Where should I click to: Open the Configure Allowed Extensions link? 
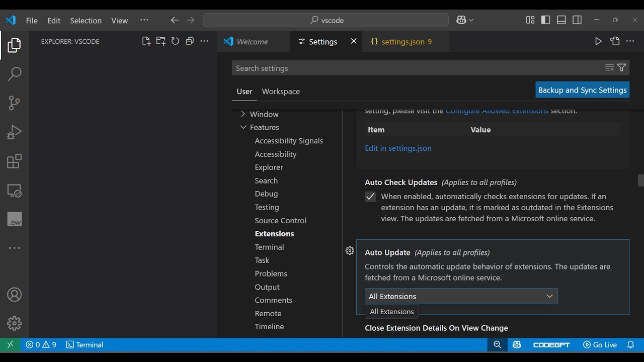click(x=497, y=111)
